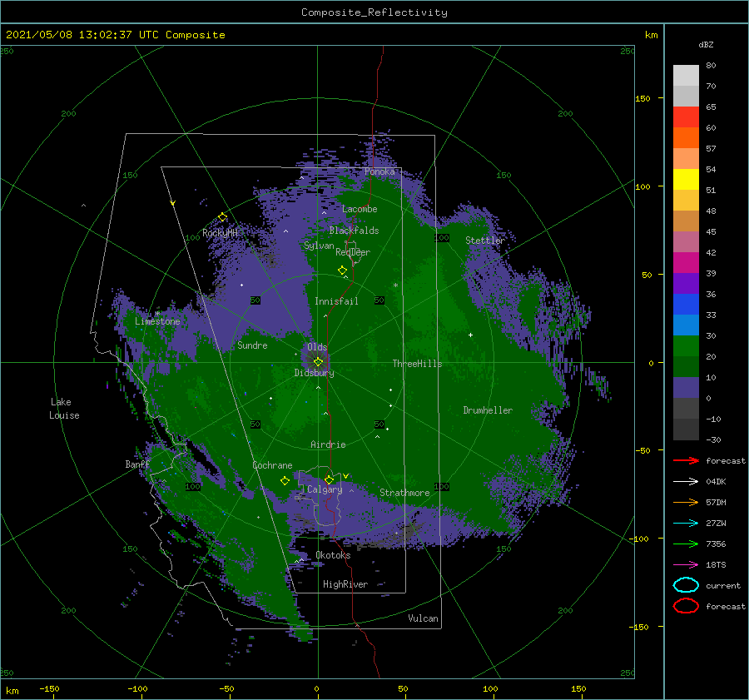This screenshot has width=749, height=700.
Task: Click the RedDeer city label
Action: tap(353, 252)
